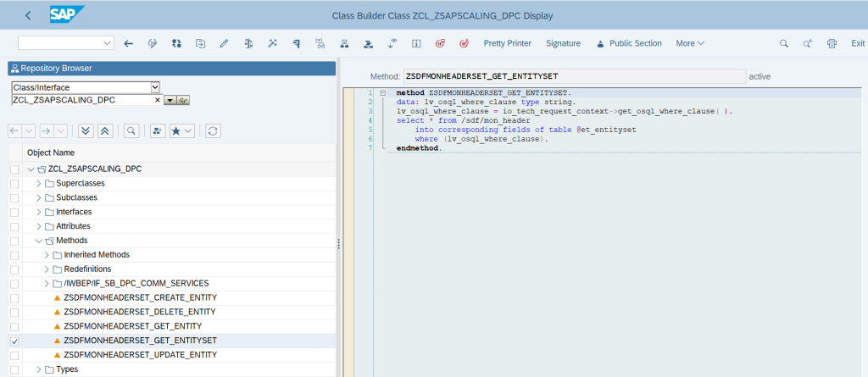Click the Public Section button
The width and height of the screenshot is (868, 377).
(629, 43)
